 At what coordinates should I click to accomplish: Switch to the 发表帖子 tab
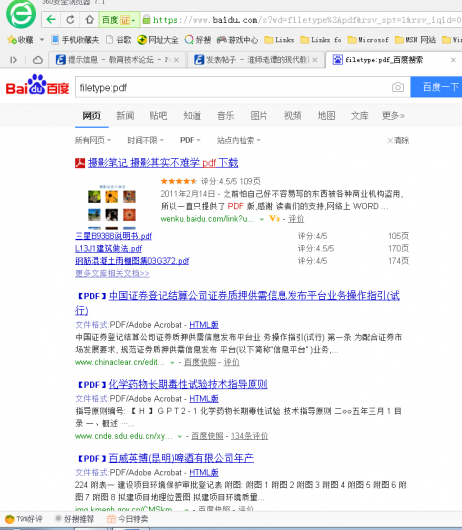click(x=256, y=60)
